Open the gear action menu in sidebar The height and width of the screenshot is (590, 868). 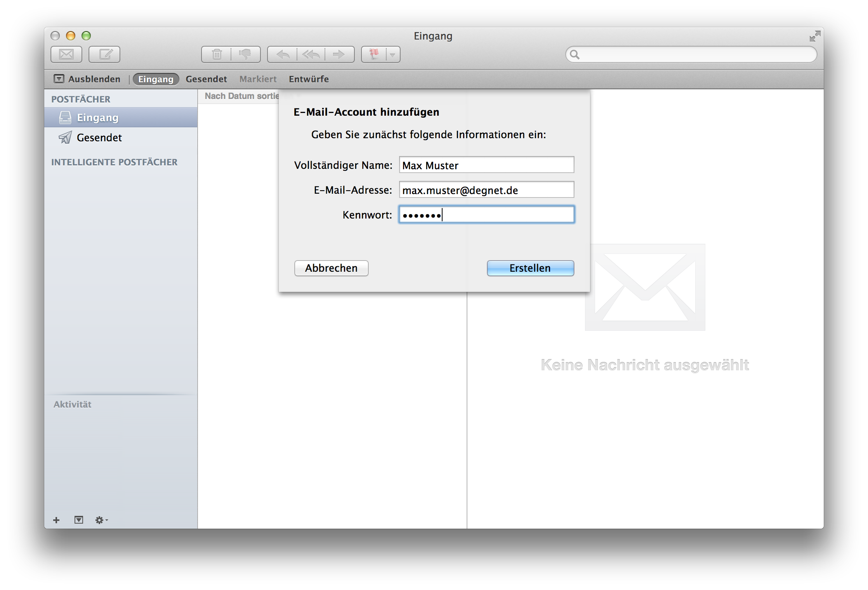(x=101, y=520)
